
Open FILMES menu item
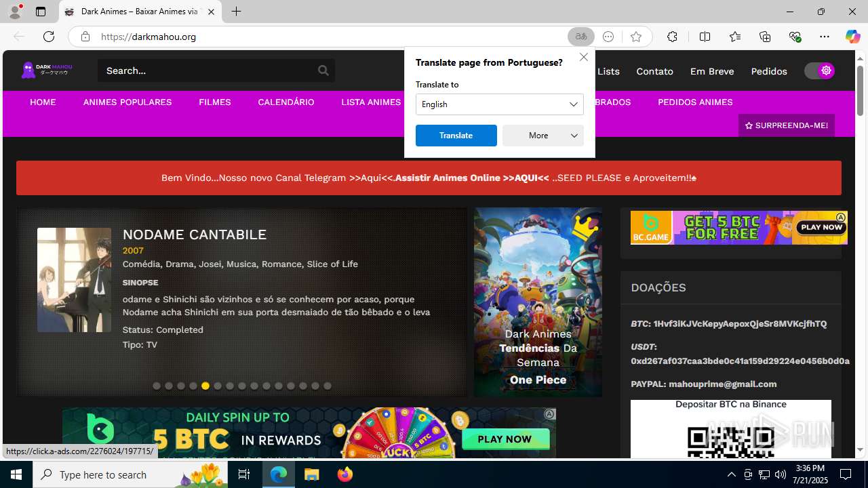click(215, 102)
